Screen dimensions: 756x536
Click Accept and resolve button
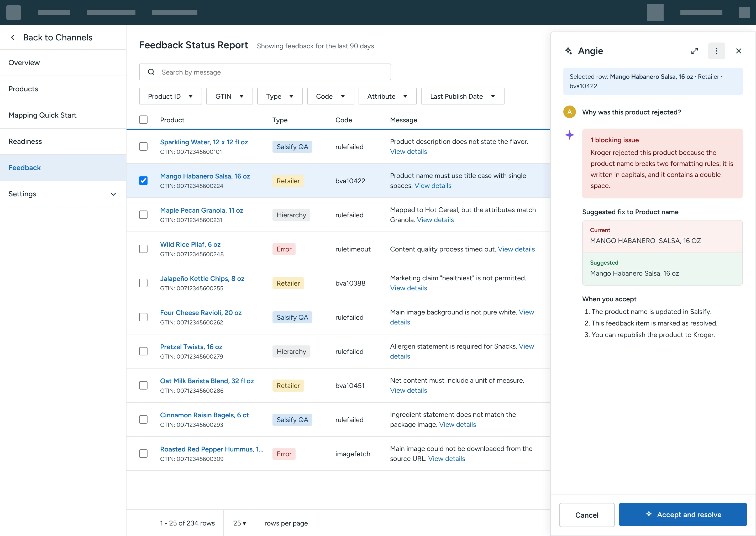(682, 514)
